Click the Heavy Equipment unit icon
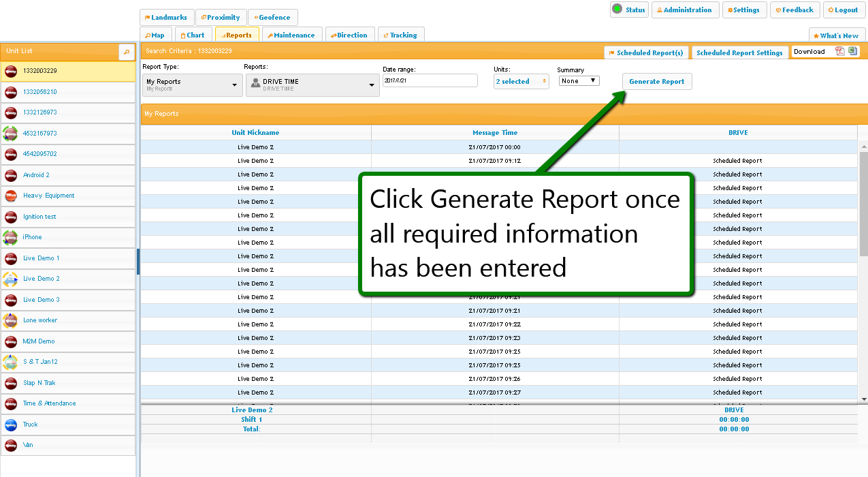Image resolution: width=868 pixels, height=477 pixels. tap(11, 196)
